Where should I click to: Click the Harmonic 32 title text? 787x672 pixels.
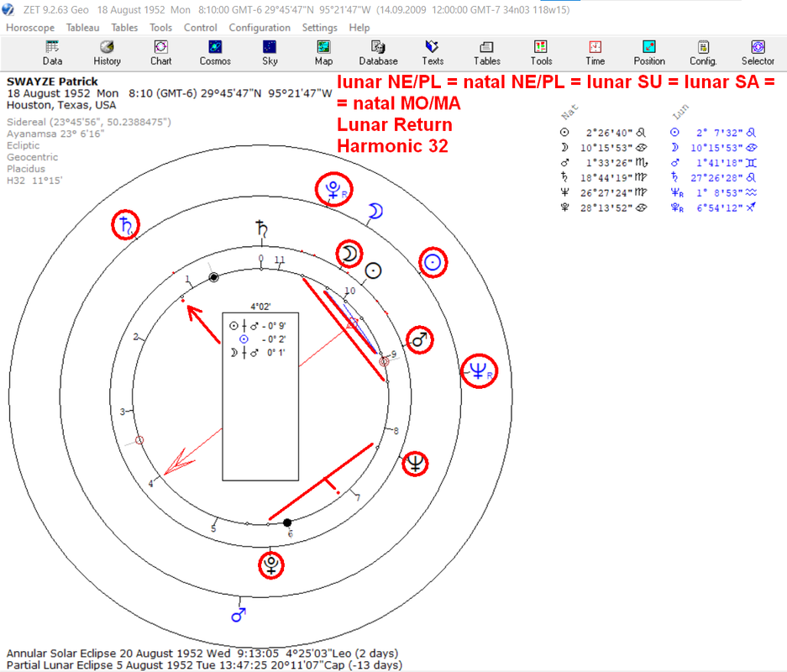pyautogui.click(x=392, y=146)
